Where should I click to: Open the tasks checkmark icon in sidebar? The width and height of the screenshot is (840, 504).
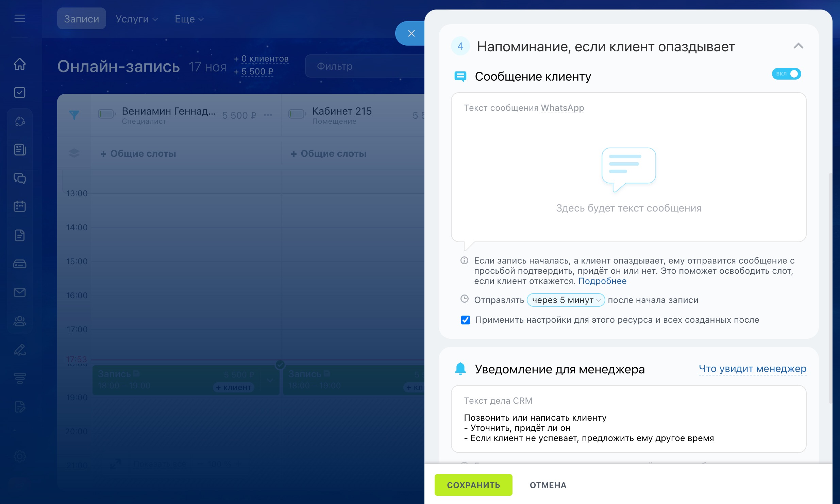(20, 93)
